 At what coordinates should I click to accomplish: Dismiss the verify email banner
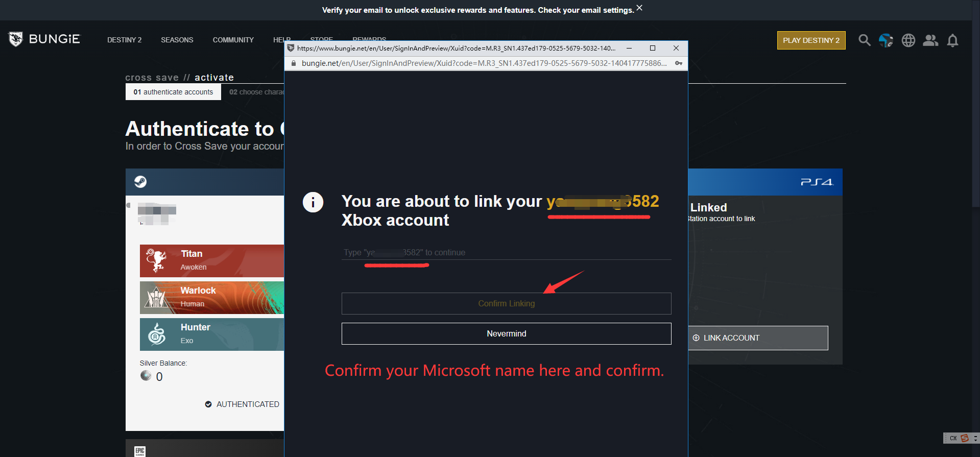tap(639, 8)
